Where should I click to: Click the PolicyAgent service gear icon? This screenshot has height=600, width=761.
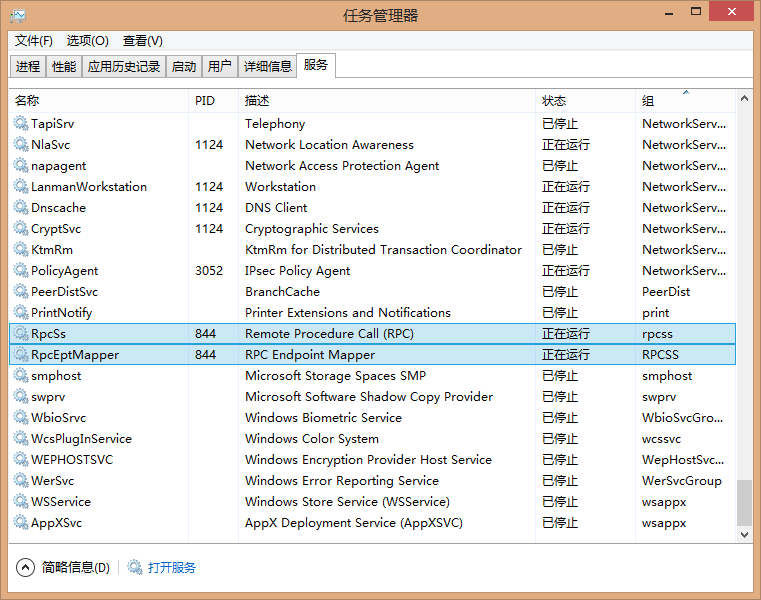pyautogui.click(x=21, y=270)
